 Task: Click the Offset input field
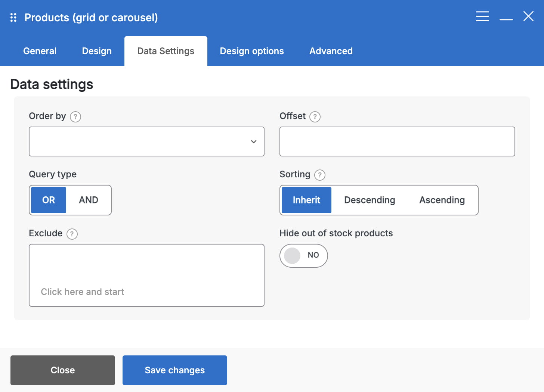pos(397,141)
